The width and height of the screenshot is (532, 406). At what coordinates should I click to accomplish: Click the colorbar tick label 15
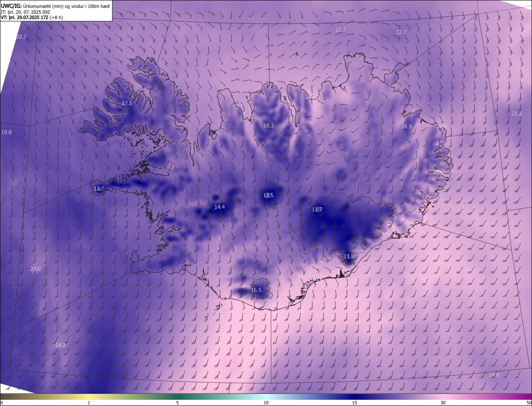(x=355, y=403)
